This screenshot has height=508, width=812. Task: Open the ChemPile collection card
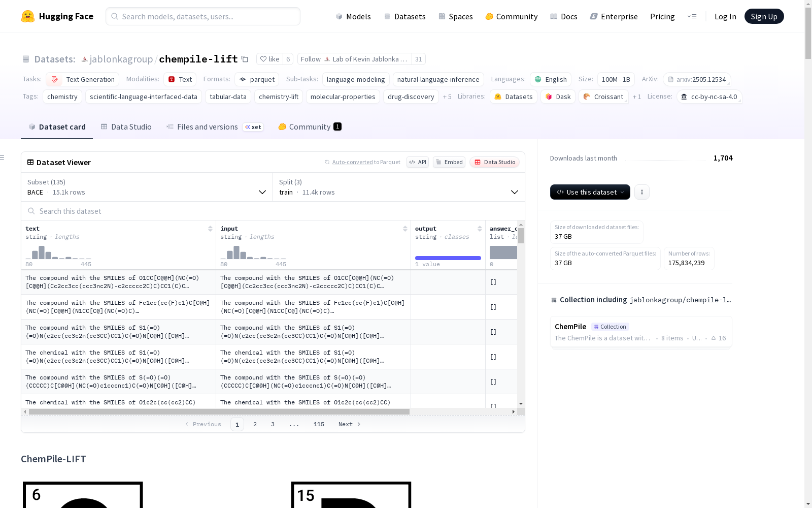641,332
